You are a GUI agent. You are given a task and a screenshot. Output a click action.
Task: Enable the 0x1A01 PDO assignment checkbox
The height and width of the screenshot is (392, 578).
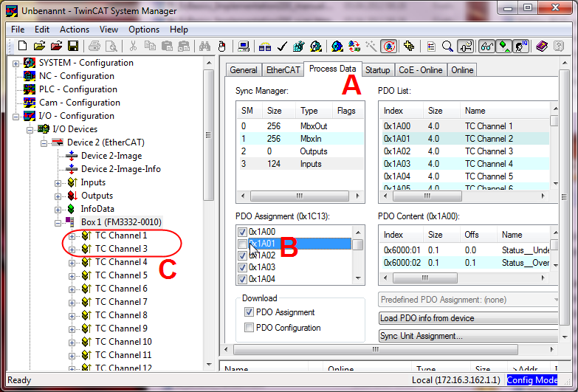(242, 244)
